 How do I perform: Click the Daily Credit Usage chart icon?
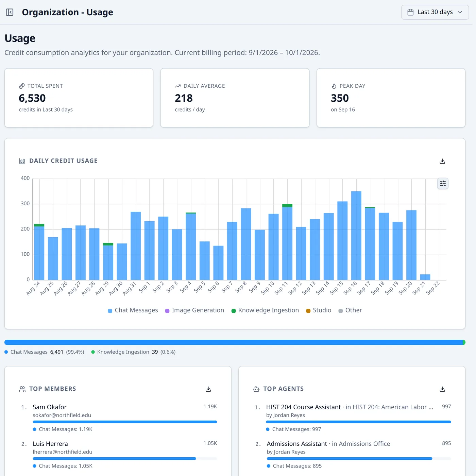(x=22, y=161)
